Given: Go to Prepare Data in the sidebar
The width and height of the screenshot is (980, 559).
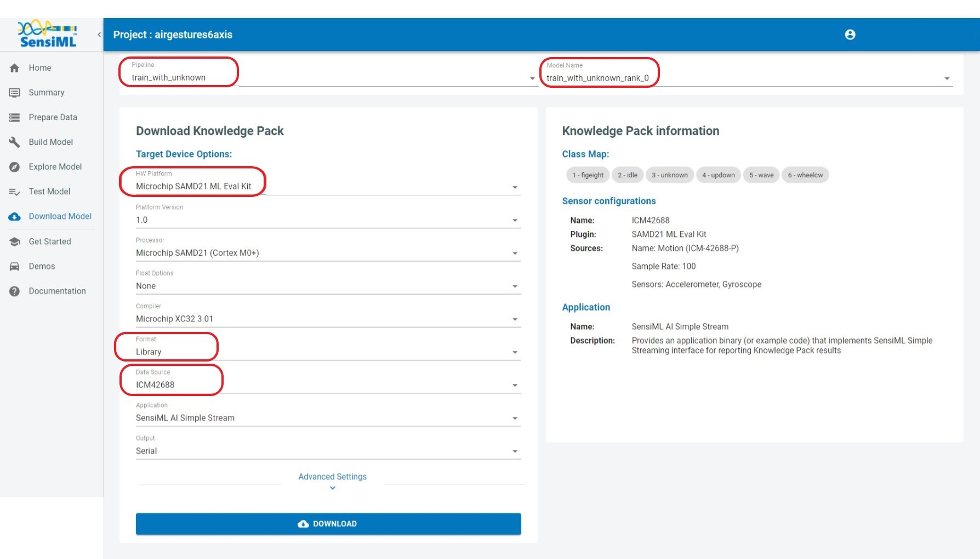Looking at the screenshot, I should (53, 117).
